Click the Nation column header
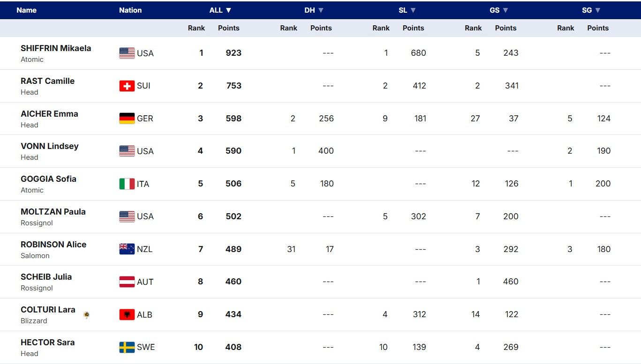 (130, 10)
